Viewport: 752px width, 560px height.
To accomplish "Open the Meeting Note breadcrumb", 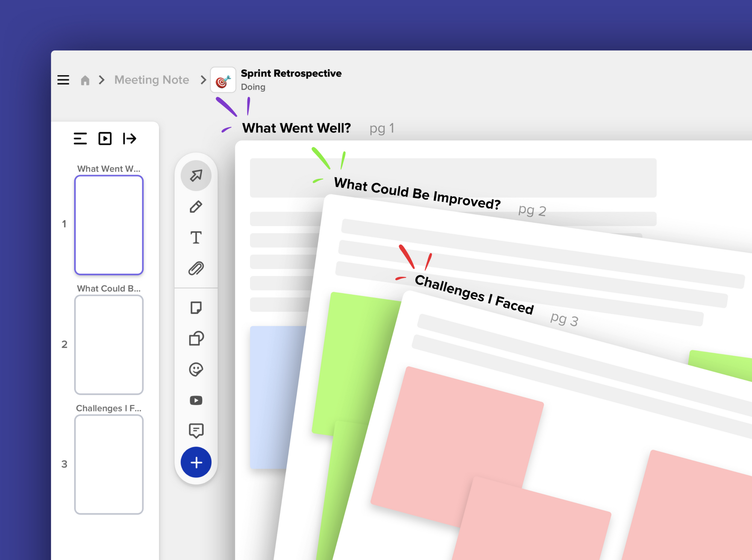I will click(x=152, y=80).
